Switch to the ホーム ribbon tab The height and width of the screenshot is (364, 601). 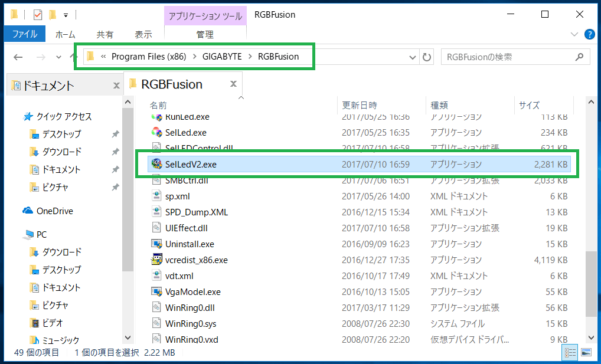[65, 34]
